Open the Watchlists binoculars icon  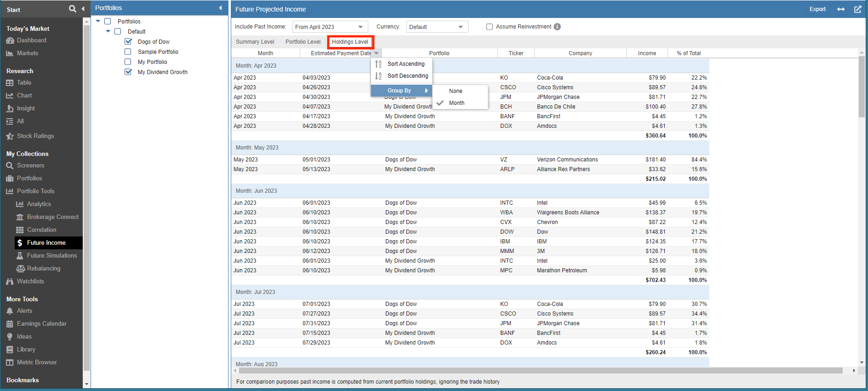click(10, 282)
